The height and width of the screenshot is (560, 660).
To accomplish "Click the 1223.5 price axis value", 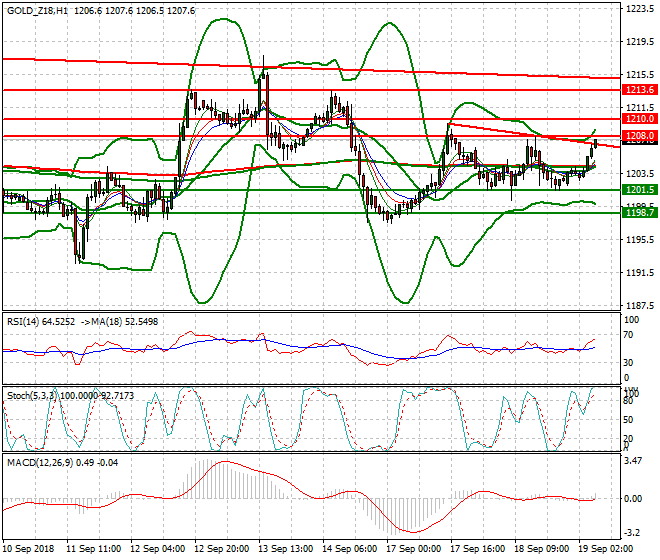I will click(640, 8).
